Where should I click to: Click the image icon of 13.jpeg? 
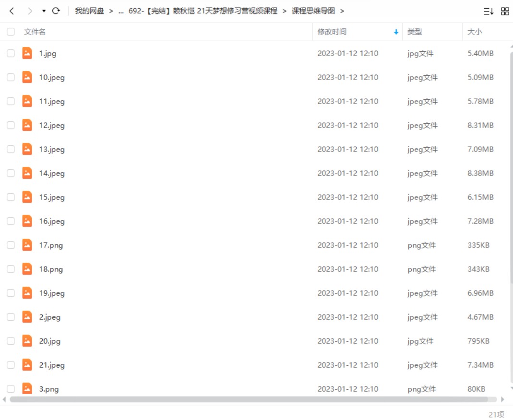(27, 149)
